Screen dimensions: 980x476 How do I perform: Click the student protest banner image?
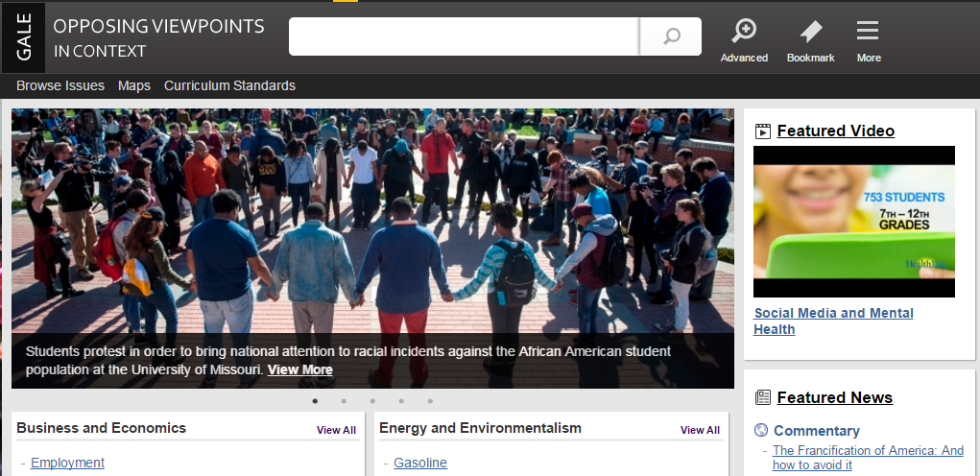pyautogui.click(x=372, y=248)
